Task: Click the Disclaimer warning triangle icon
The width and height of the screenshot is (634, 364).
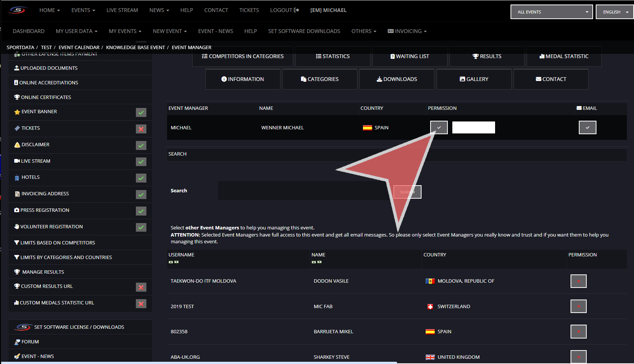Action: coord(17,145)
